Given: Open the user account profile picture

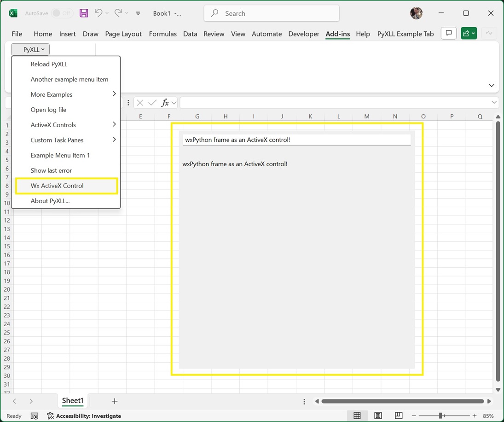Looking at the screenshot, I should tap(416, 13).
